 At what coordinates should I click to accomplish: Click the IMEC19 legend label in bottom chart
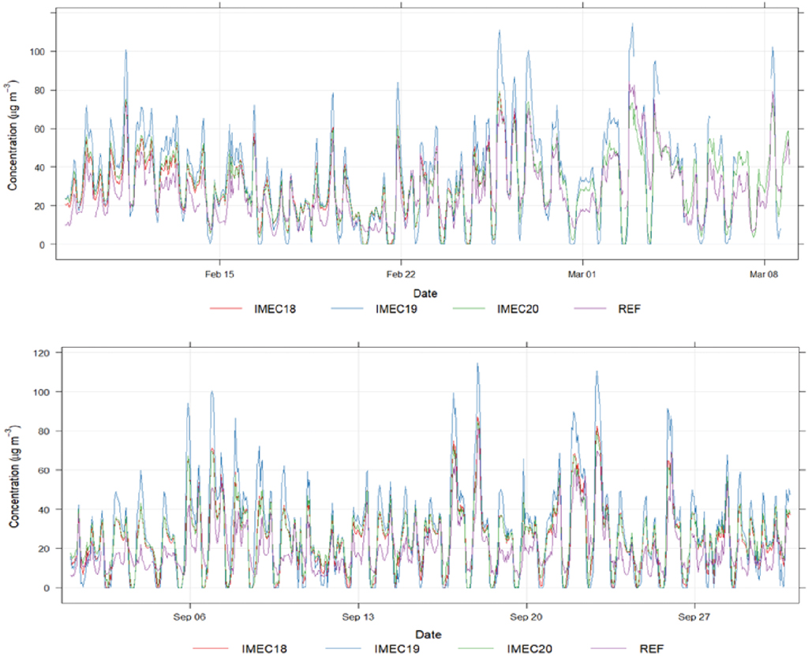tap(397, 648)
